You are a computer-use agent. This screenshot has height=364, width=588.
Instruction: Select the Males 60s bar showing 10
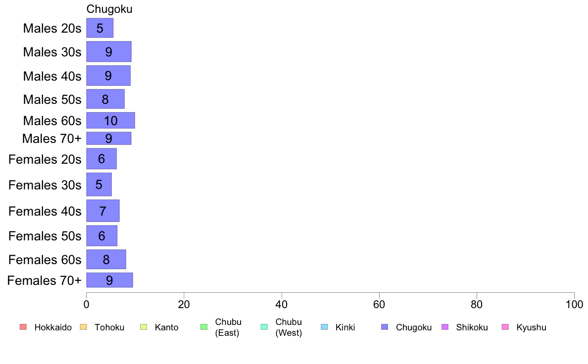tap(111, 120)
